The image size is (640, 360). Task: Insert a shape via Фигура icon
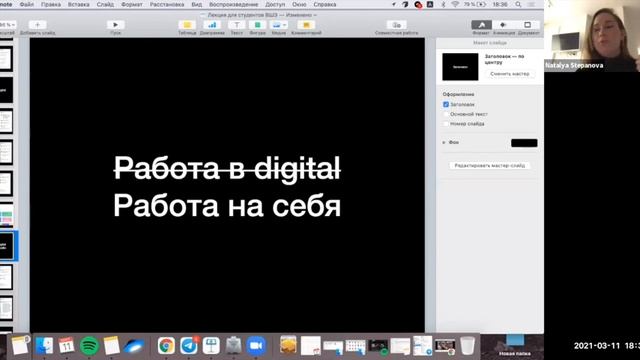click(258, 25)
